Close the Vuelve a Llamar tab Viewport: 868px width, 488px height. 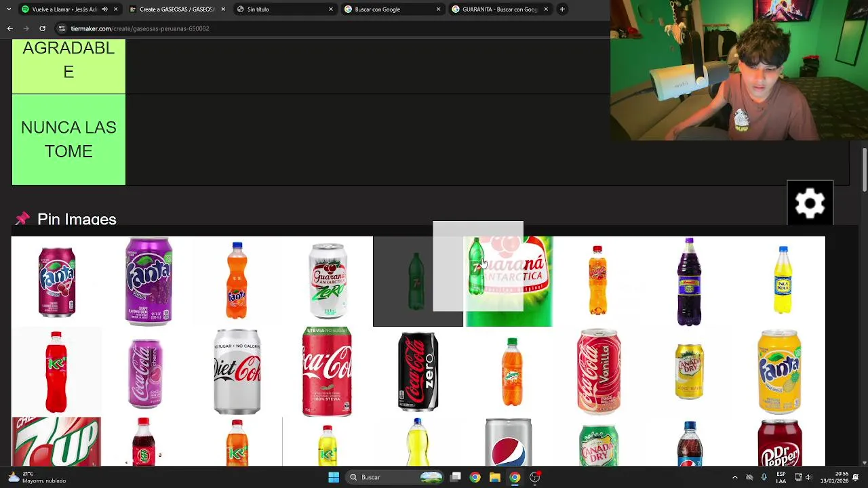[x=115, y=9]
